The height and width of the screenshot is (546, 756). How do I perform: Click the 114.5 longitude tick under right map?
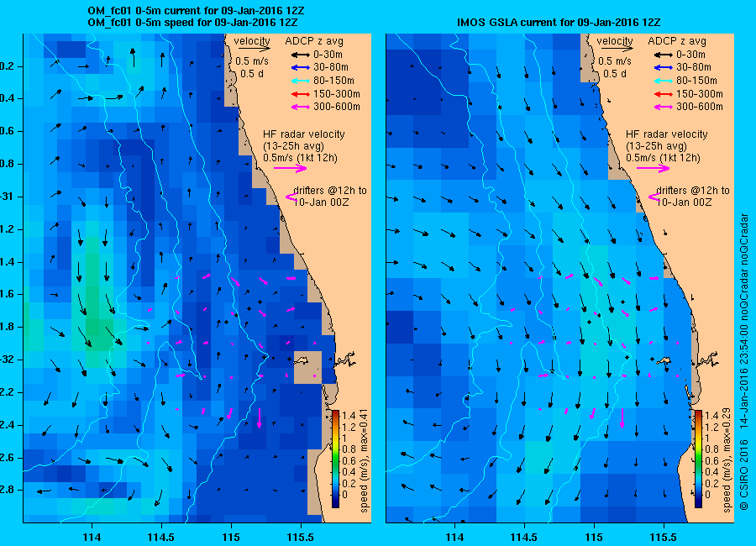tap(524, 537)
